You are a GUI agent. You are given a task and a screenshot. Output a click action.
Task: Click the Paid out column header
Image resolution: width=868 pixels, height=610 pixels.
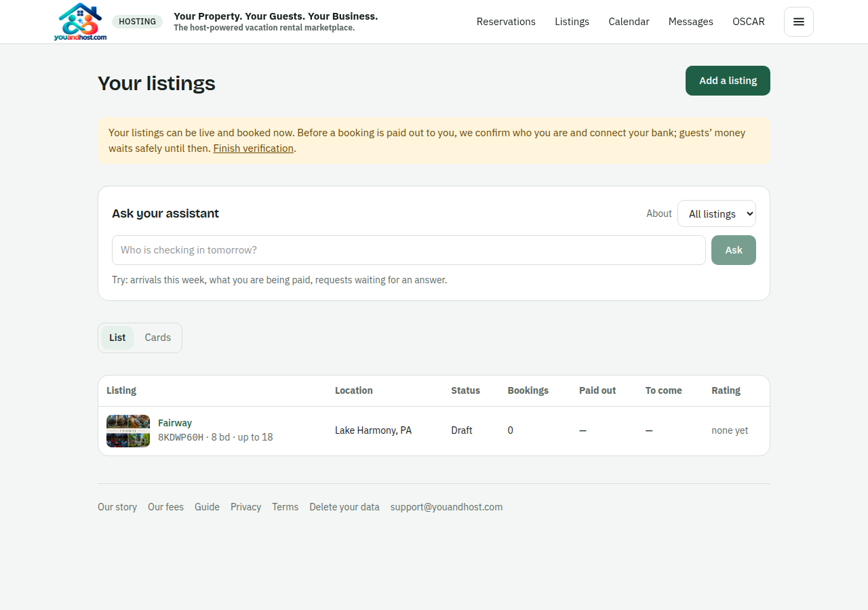[597, 390]
